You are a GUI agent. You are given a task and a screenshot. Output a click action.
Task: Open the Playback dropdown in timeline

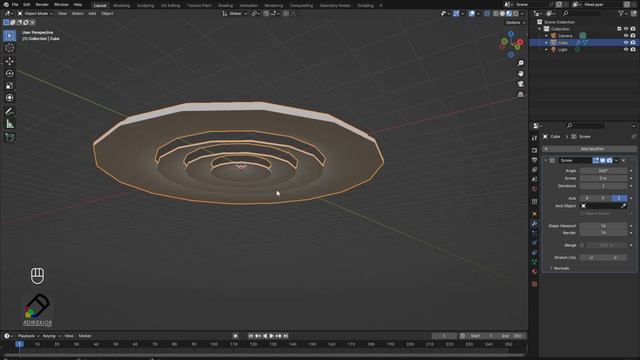28,336
